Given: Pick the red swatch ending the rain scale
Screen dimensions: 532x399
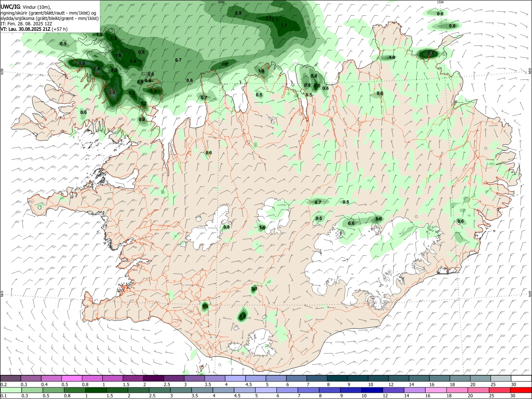Looking at the screenshot, I should coord(522,390).
